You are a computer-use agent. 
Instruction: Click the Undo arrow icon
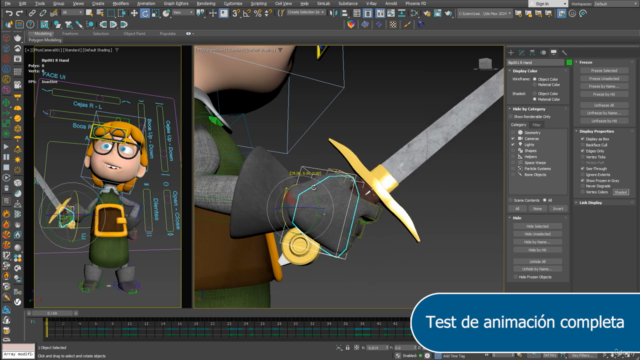tap(9, 13)
